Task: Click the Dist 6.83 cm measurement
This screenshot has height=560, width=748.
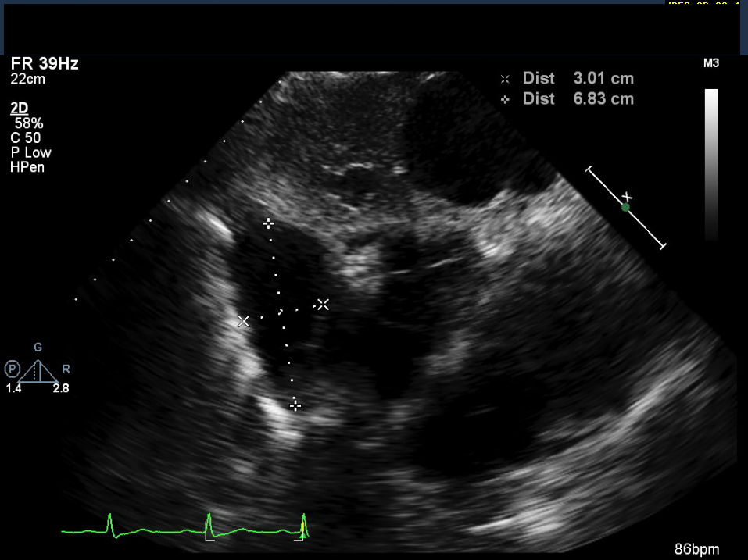Action: pyautogui.click(x=578, y=99)
